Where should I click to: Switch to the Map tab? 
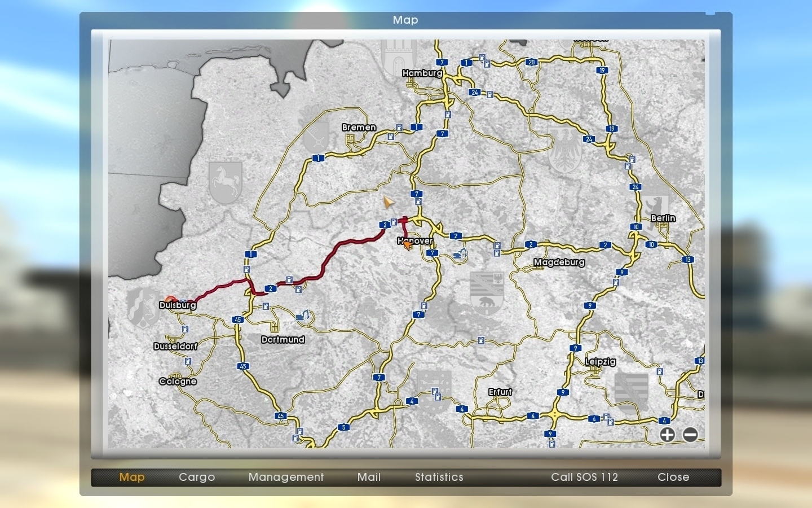(132, 477)
